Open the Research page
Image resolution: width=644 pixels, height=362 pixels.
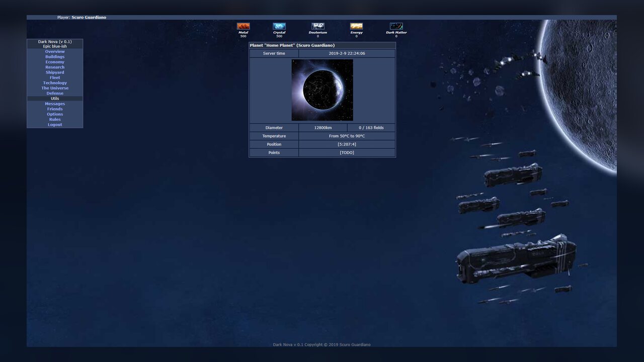[55, 67]
